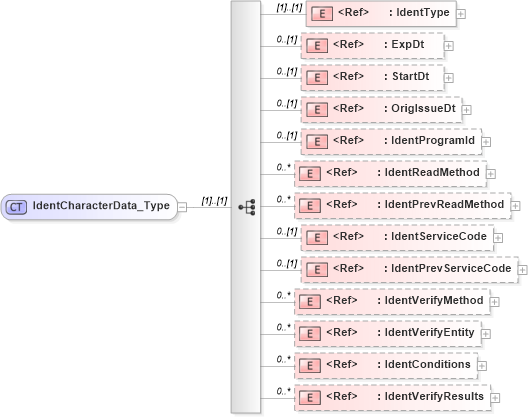This screenshot has width=528, height=417.
Task: Expand the IdentReadMethod element
Action: 491,174
